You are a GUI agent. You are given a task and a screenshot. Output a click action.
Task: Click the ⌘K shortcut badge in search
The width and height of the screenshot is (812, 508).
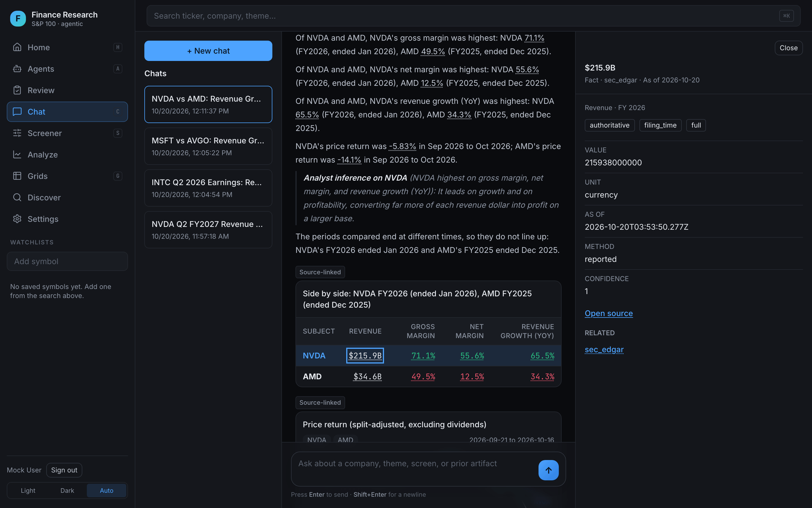click(786, 16)
